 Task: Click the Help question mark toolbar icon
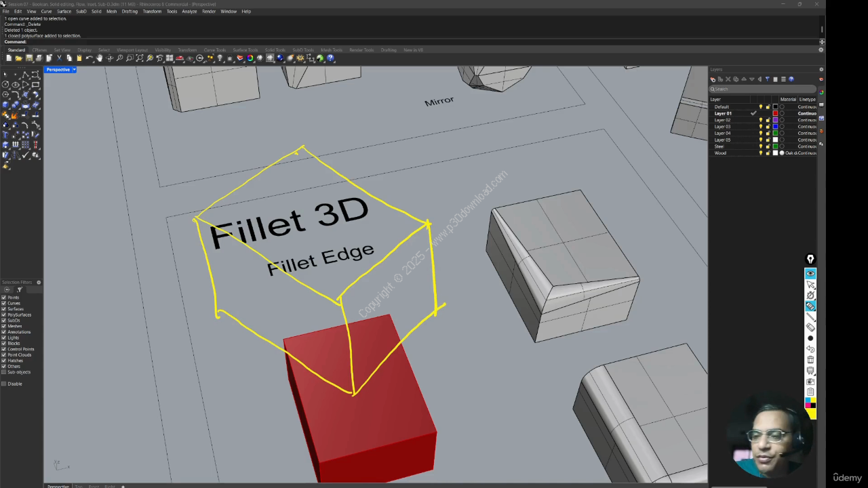click(330, 58)
